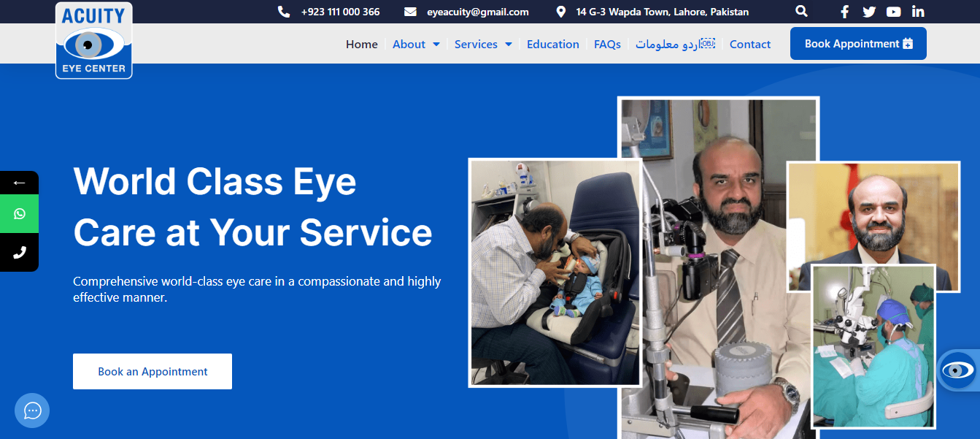
Task: Open the About menu item
Action: coord(409,45)
